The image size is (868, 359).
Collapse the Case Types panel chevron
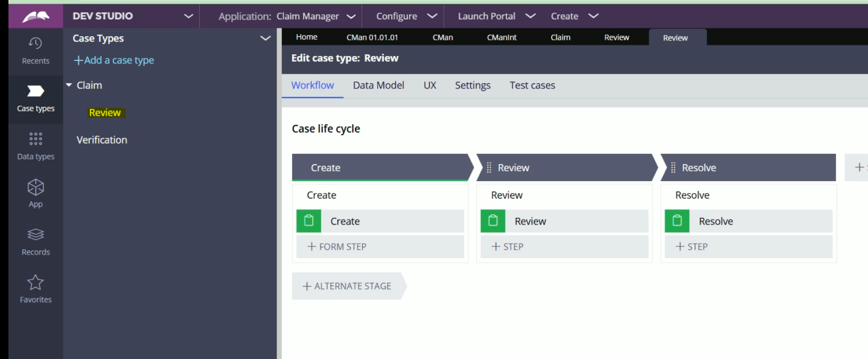pos(264,37)
